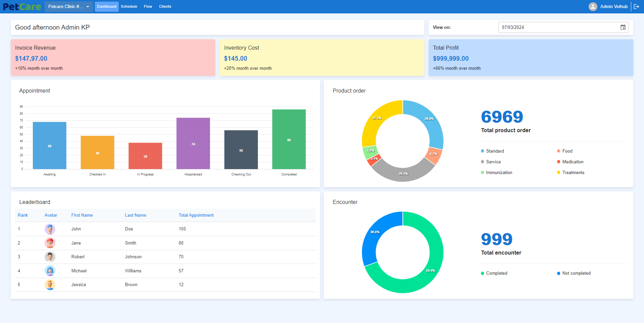Click Jessica's total appointment value 12

[x=181, y=285]
